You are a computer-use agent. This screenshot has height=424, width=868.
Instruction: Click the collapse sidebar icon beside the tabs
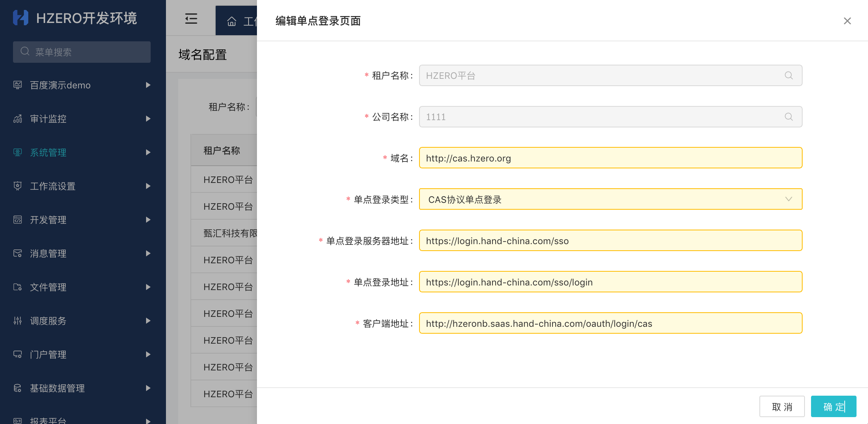191,18
